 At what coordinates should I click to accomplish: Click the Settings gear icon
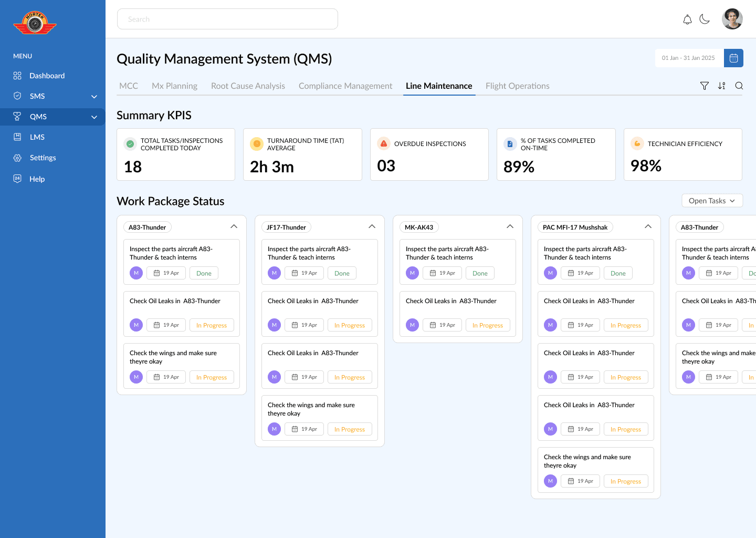pyautogui.click(x=17, y=158)
